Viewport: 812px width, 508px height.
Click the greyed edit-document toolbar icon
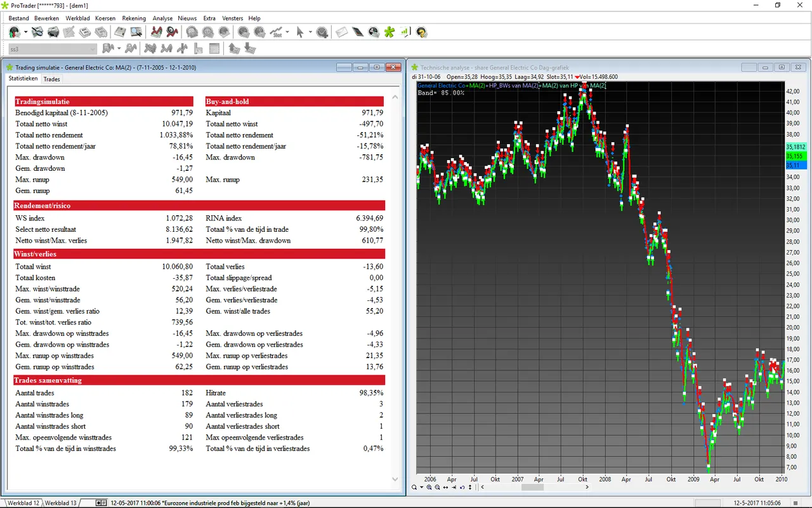tap(69, 32)
